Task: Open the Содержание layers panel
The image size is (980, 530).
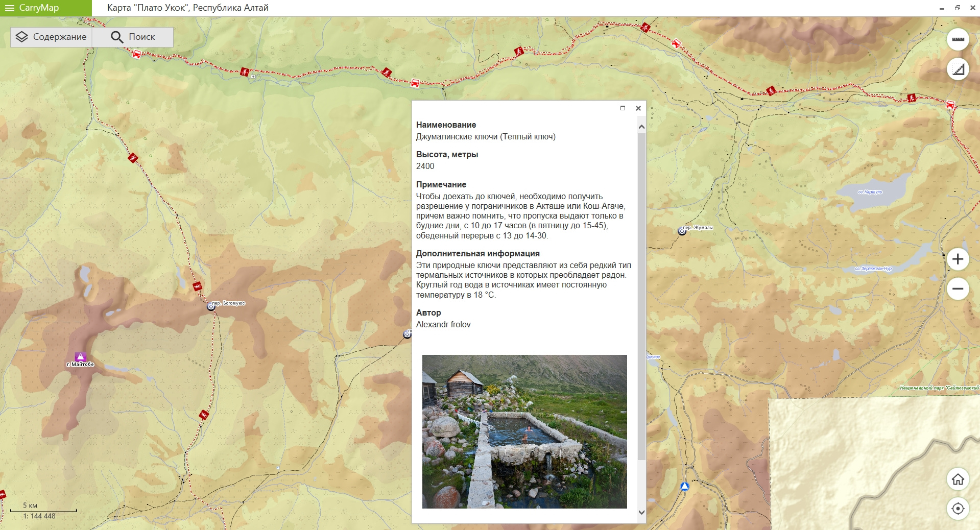Action: [x=51, y=37]
